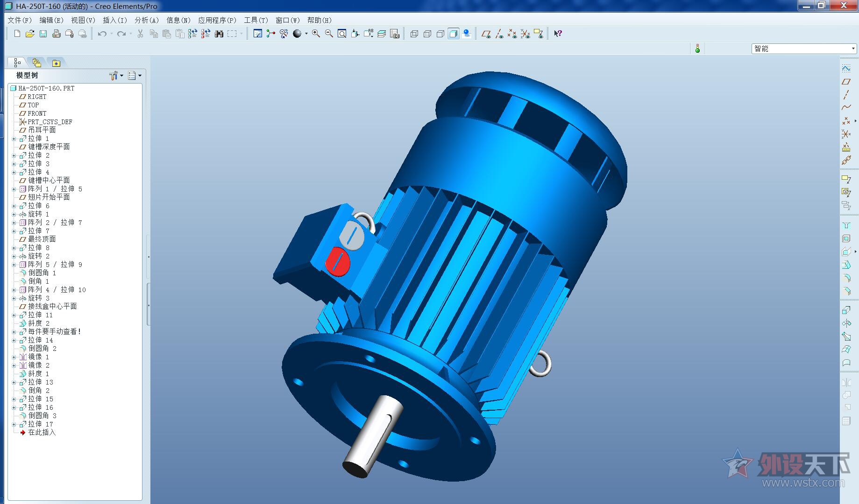Image resolution: width=859 pixels, height=504 pixels.
Task: Toggle datum plane display on or off
Action: 486,34
